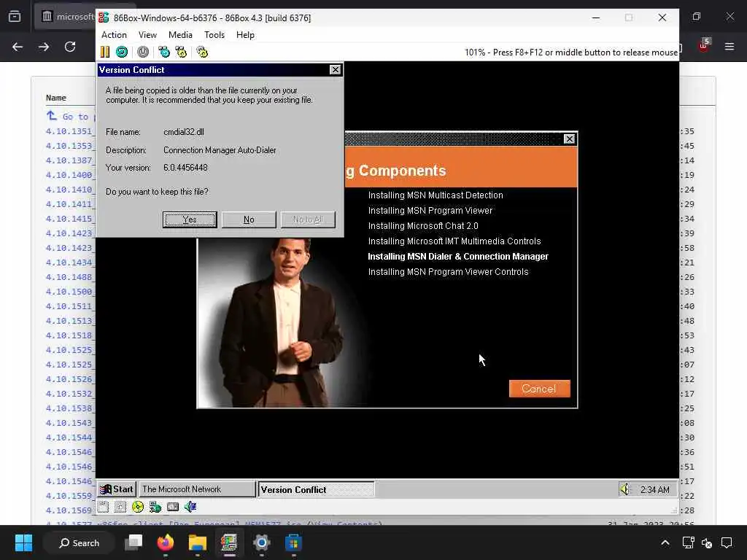Click the No to All button

coord(308,219)
